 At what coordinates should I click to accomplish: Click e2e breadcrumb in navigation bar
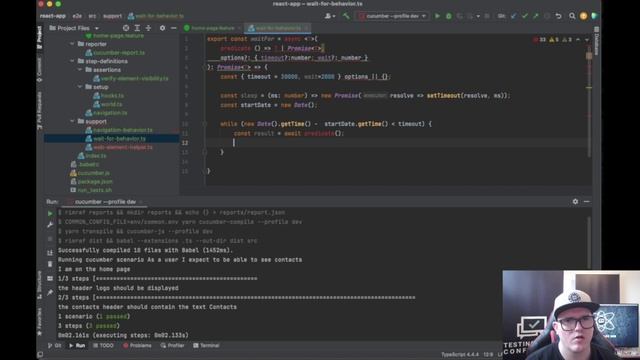pyautogui.click(x=77, y=16)
